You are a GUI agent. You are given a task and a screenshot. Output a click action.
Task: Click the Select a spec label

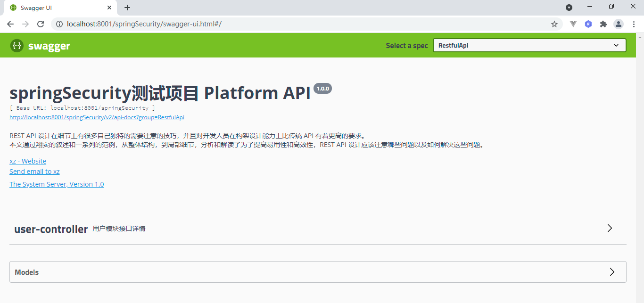click(407, 46)
